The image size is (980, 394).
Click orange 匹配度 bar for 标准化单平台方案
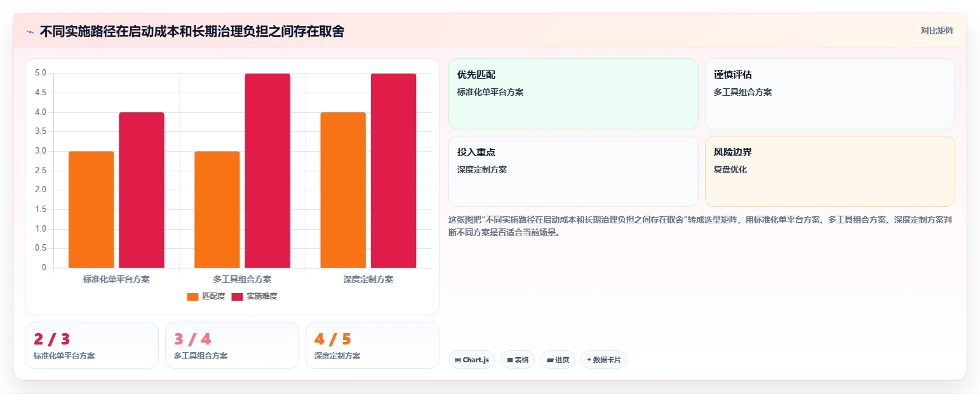pos(91,209)
